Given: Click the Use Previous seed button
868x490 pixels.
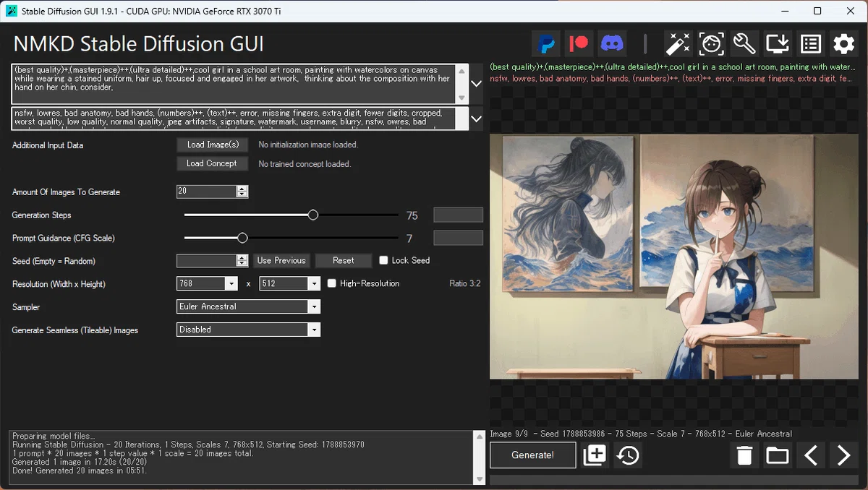Looking at the screenshot, I should [281, 260].
